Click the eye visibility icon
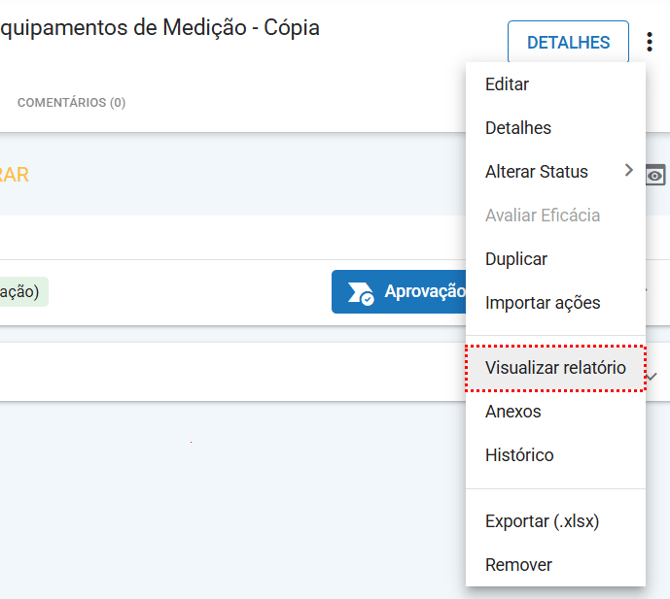 [x=655, y=176]
